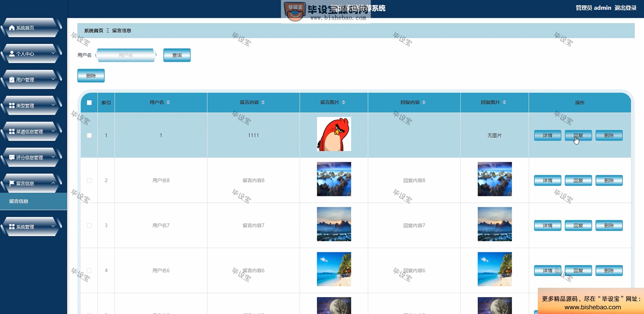Open the 系统管理 sidebar menu
Viewport: 644px width, 314px height.
click(x=31, y=226)
